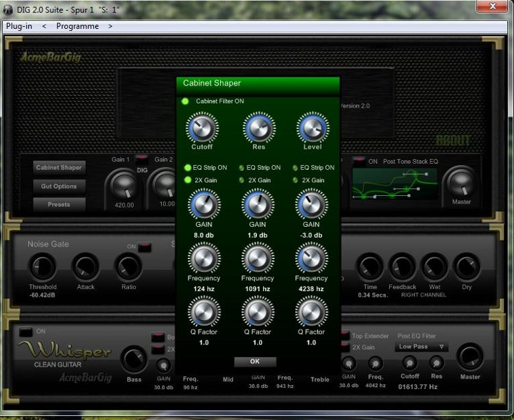The height and width of the screenshot is (420, 514).
Task: Click the -60.42dB threshold value
Action: click(x=42, y=295)
